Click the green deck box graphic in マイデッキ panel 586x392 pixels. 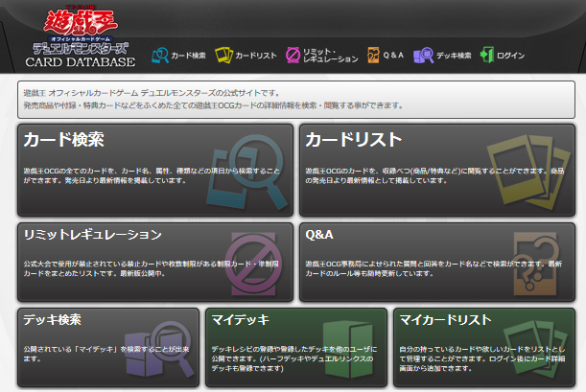point(348,350)
